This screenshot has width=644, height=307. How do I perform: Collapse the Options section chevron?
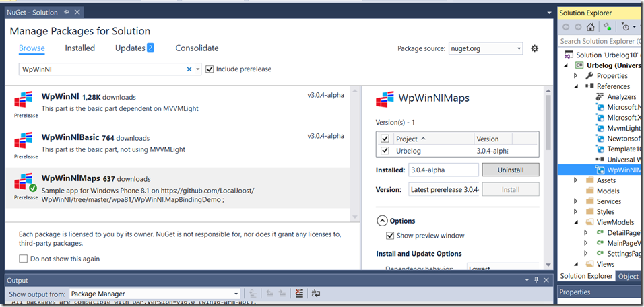pos(382,221)
